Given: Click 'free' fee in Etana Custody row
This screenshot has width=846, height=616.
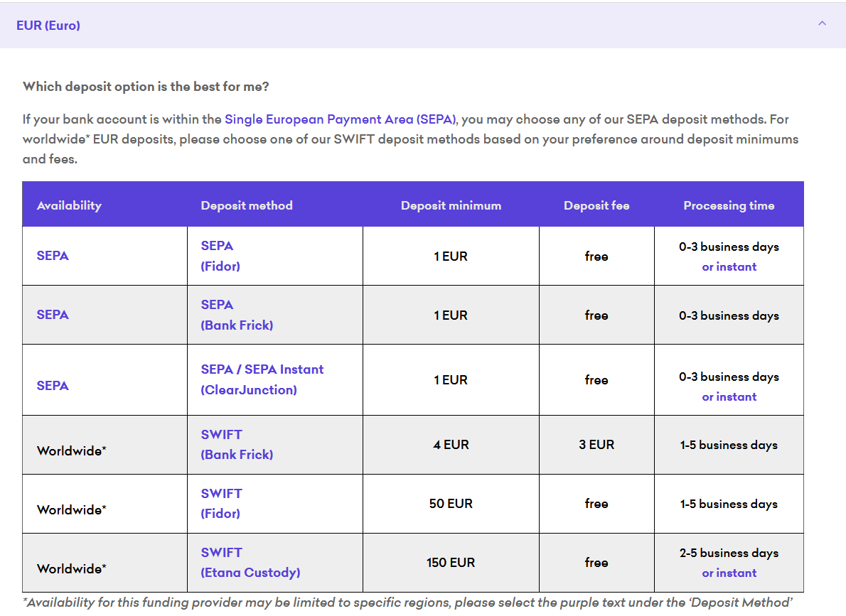Looking at the screenshot, I should [596, 563].
